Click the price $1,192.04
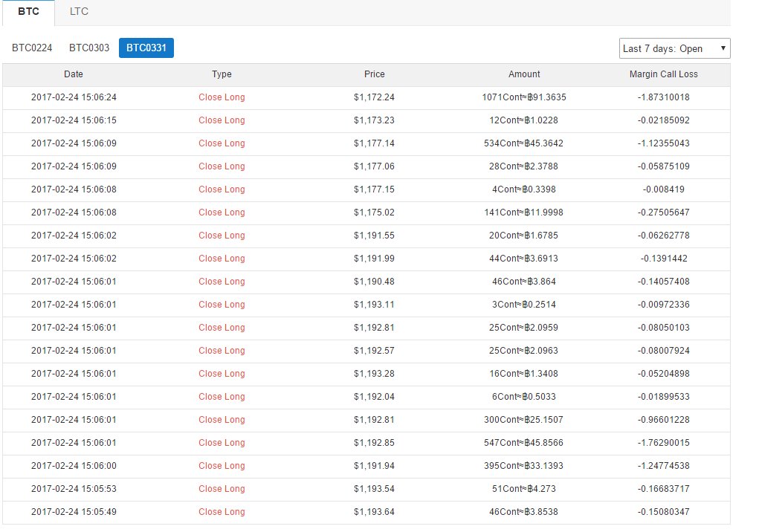759x532 pixels. (374, 397)
